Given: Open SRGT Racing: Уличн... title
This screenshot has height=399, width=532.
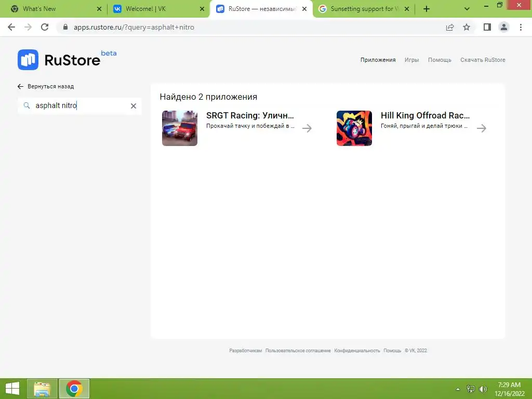Looking at the screenshot, I should click(250, 115).
